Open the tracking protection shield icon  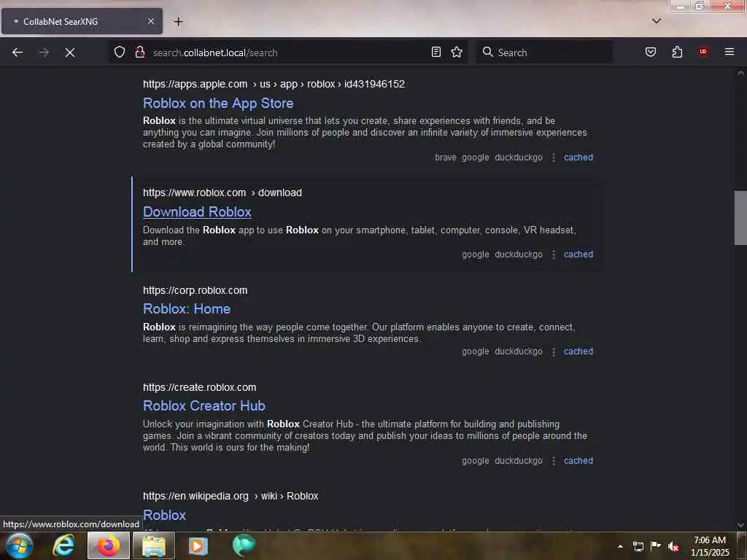tap(120, 52)
